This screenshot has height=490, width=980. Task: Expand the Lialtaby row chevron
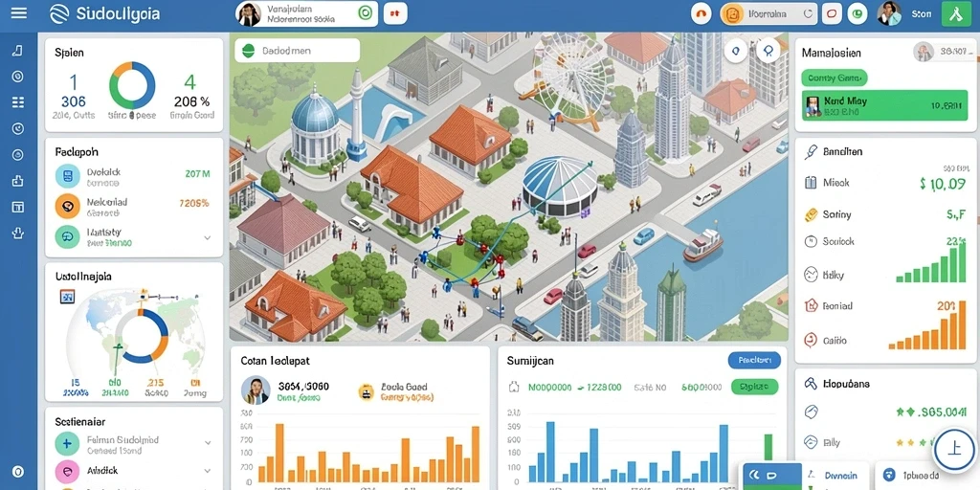tap(208, 237)
